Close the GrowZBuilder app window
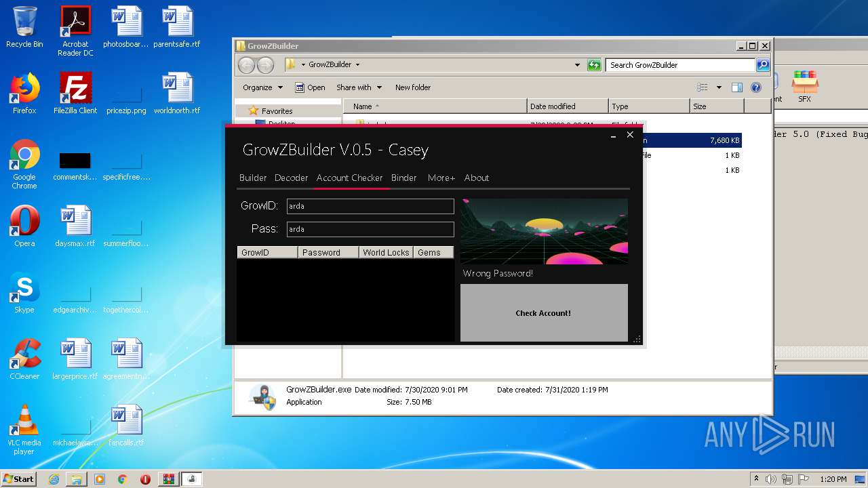Viewport: 868px width, 488px height. (x=630, y=135)
